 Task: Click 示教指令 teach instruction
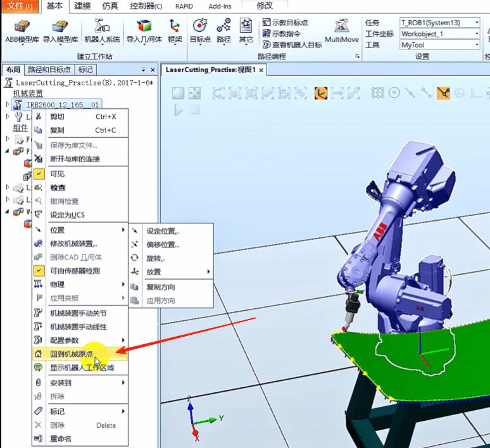(x=281, y=34)
